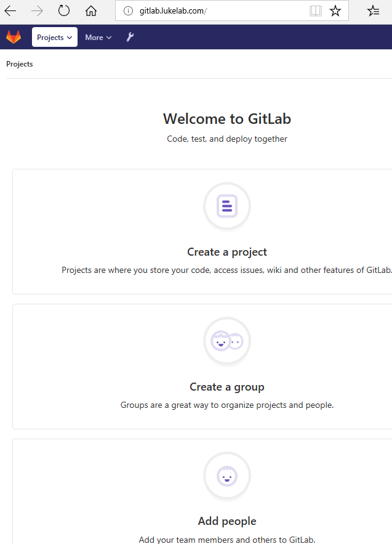Open the Admin Area wrench icon
Screen dimensions: 392x544
click(x=130, y=37)
